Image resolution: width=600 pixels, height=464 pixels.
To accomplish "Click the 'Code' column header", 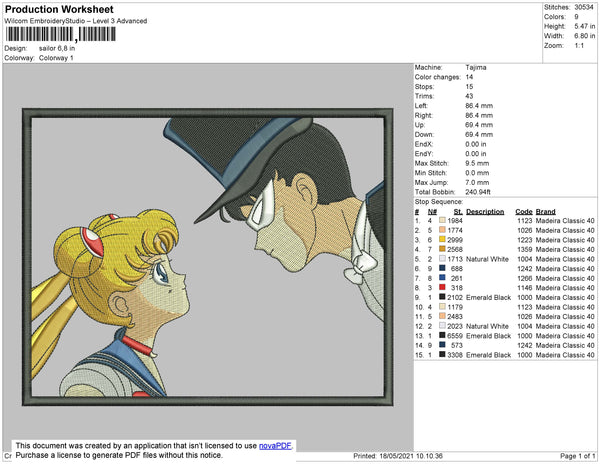I will pyautogui.click(x=524, y=212).
